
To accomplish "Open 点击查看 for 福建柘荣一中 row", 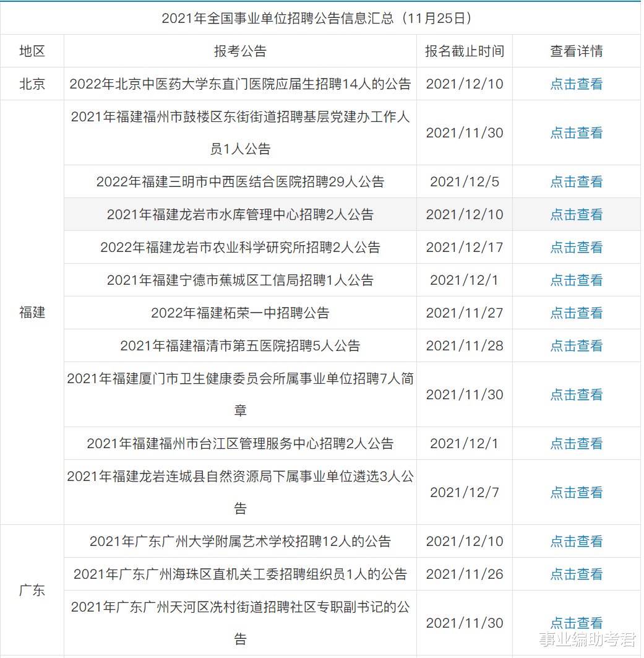I will point(576,313).
